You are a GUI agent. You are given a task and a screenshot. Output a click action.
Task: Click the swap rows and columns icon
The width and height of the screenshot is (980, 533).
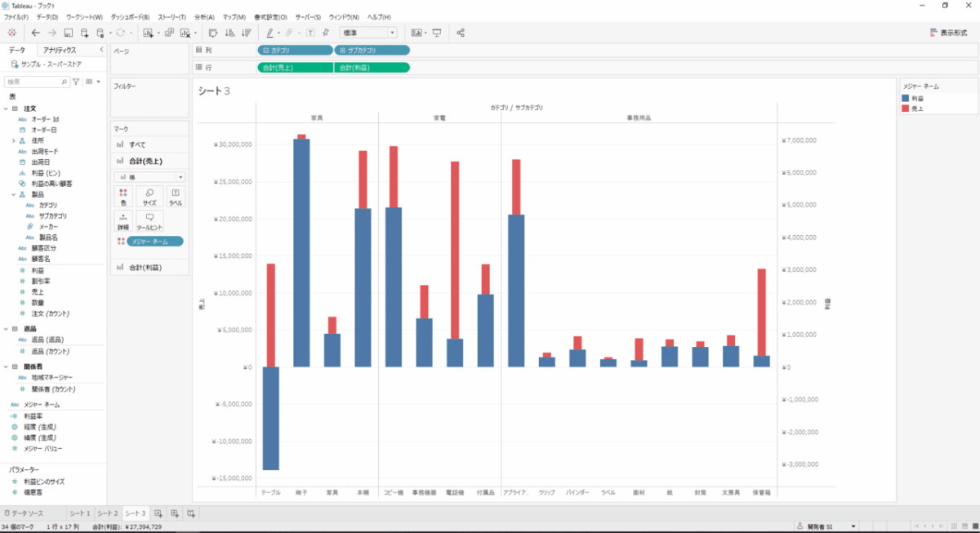click(212, 33)
